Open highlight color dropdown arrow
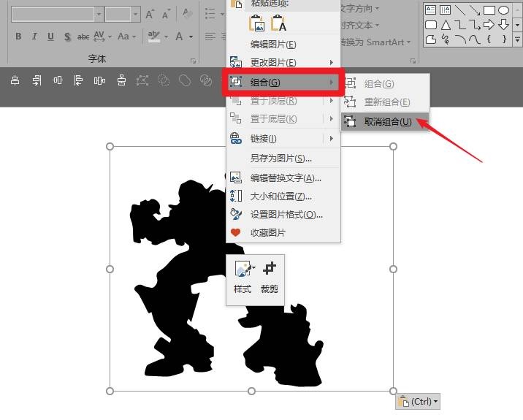Screen dimensions: 523x420 coord(166,37)
